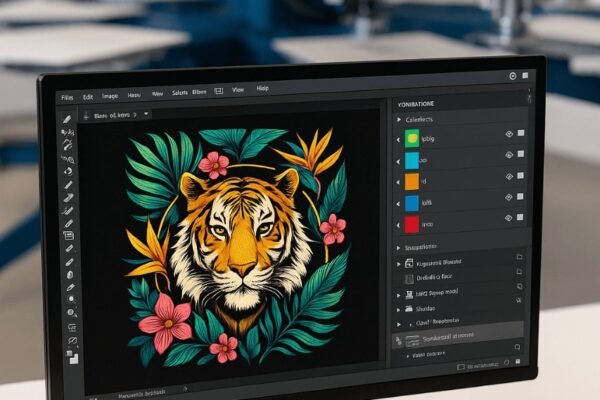
Task: Select the curved-arrow rotate tool in left toolbar
Action: (68, 171)
